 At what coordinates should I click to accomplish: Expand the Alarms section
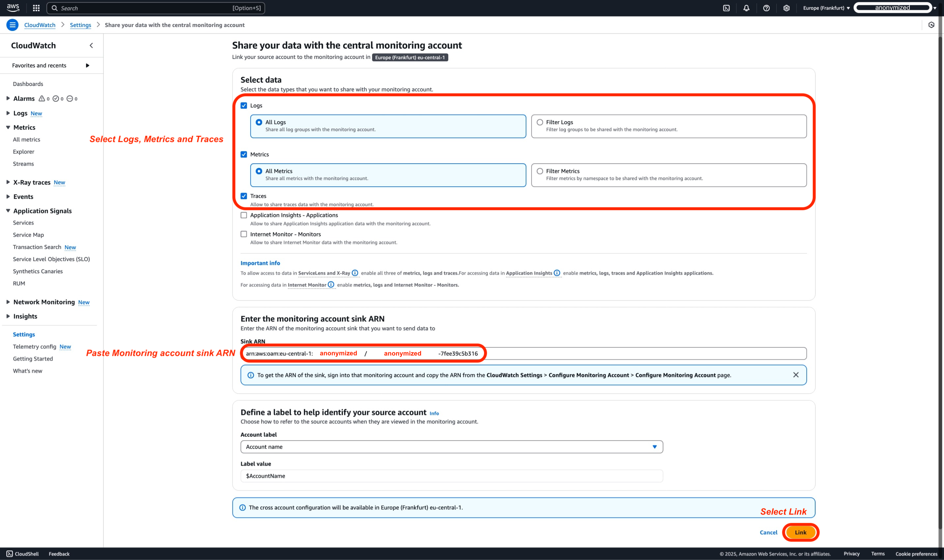(x=8, y=98)
